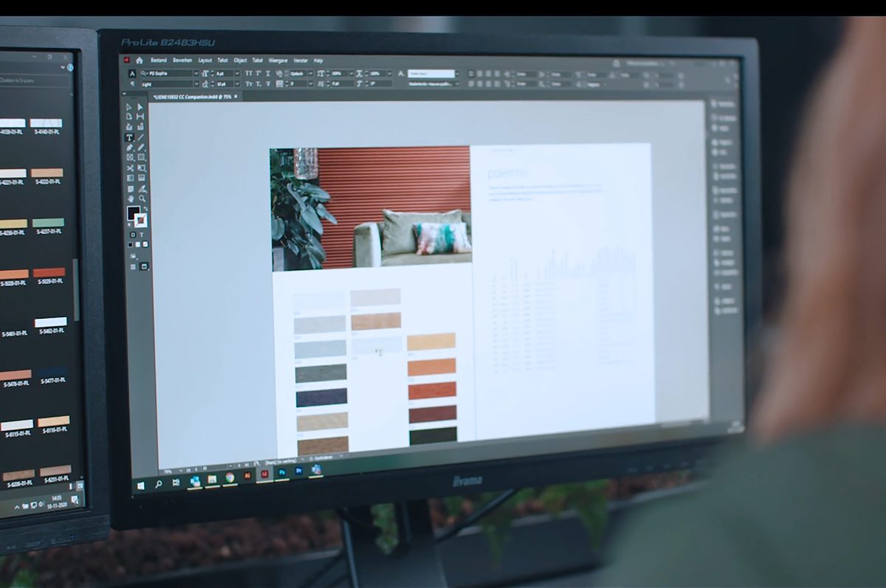Swap fill and stroke colors arrow
Image resolution: width=886 pixels, height=588 pixels.
[x=145, y=209]
